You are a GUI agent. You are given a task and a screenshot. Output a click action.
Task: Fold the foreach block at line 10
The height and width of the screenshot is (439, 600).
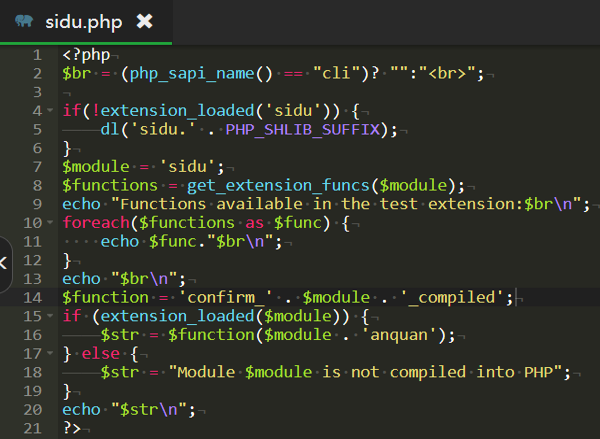[49, 223]
